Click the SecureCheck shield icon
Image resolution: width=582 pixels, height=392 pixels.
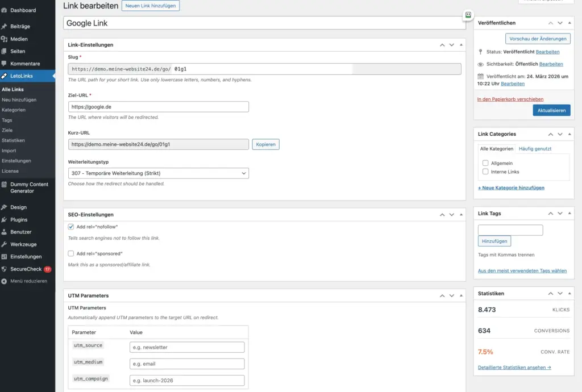pyautogui.click(x=4, y=269)
